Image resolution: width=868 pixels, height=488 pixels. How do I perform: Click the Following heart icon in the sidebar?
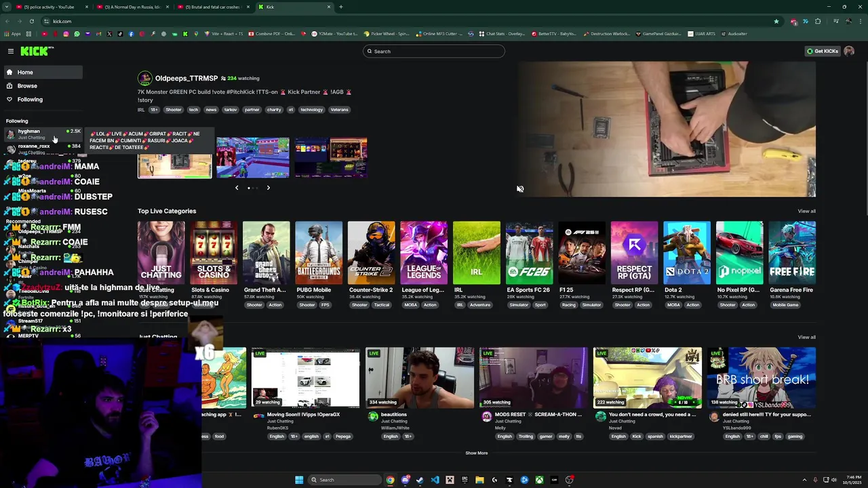pyautogui.click(x=9, y=100)
